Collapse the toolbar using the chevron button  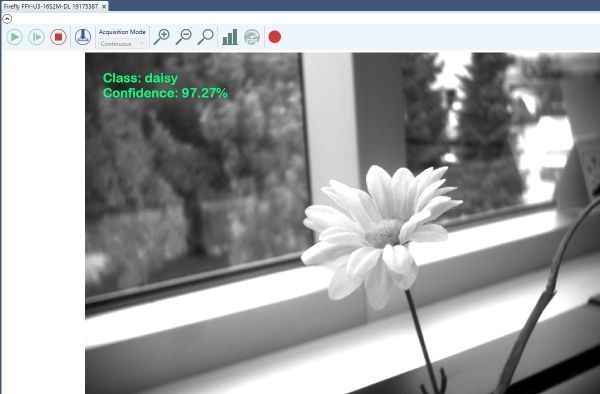(x=7, y=18)
